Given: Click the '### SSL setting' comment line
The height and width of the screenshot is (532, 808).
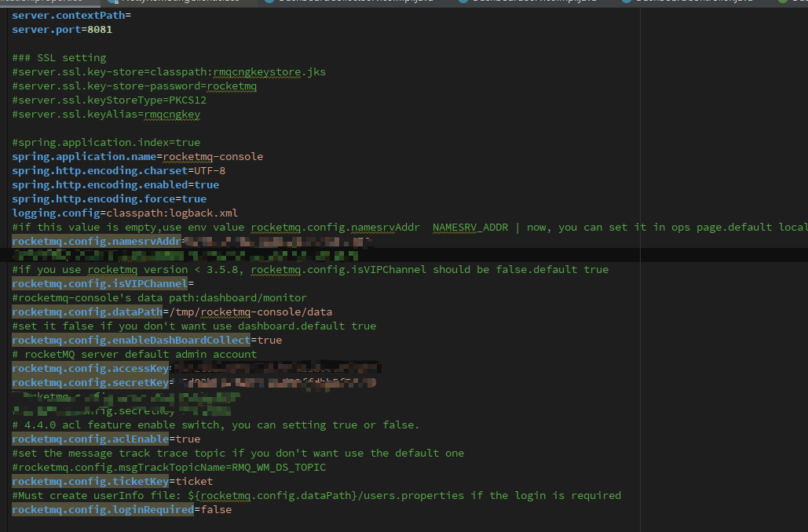Looking at the screenshot, I should point(59,58).
